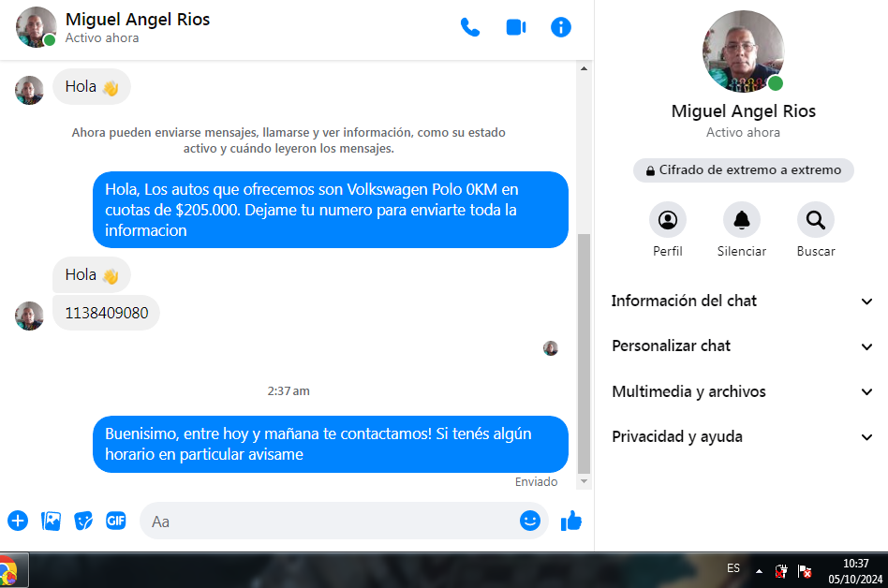Expand Personalizar chat section

coord(742,345)
